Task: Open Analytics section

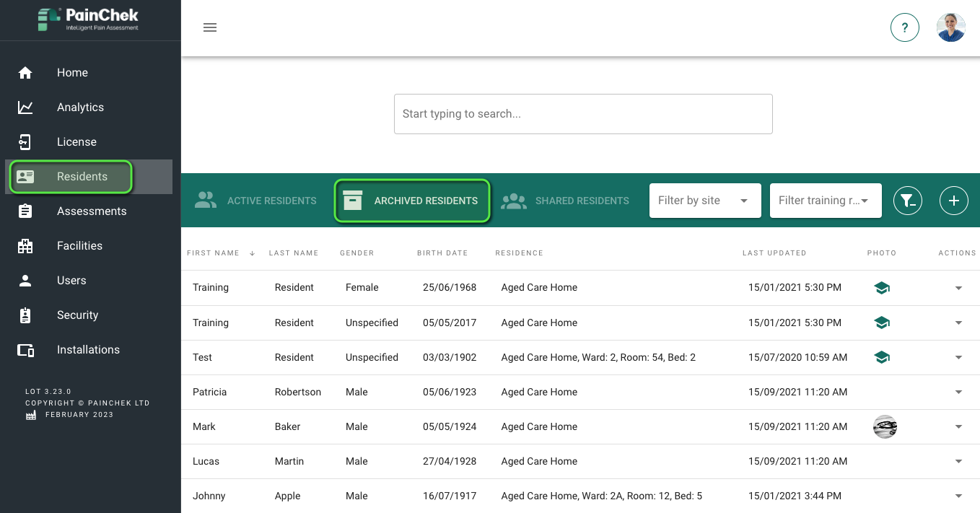Action: pos(80,108)
